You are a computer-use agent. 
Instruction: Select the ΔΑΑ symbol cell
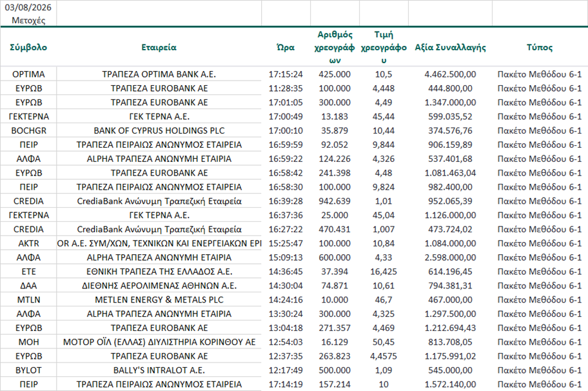tap(28, 286)
